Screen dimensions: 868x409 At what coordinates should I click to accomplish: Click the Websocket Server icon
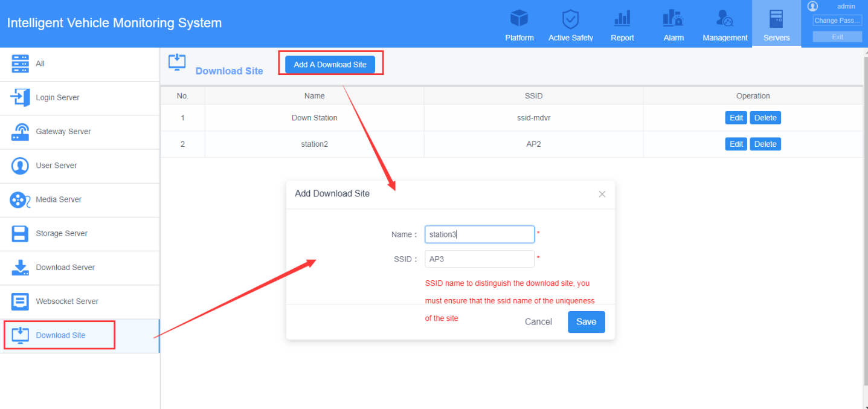click(x=21, y=301)
